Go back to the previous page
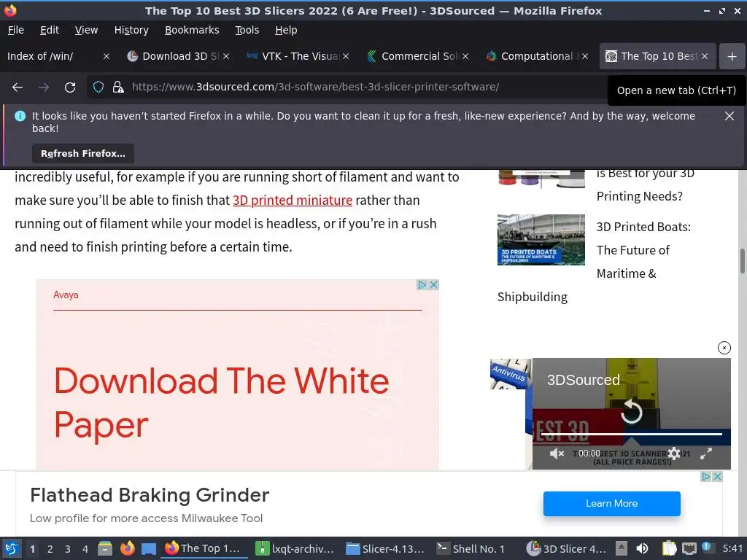 (18, 87)
